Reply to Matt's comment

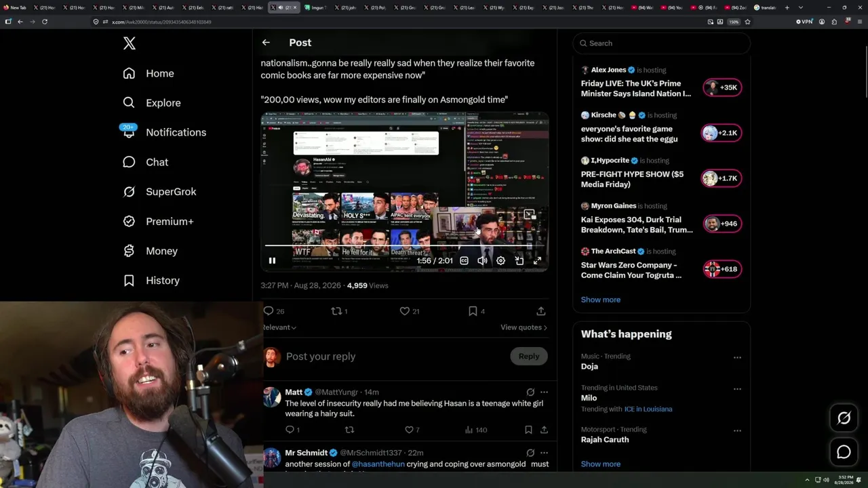coord(292,430)
